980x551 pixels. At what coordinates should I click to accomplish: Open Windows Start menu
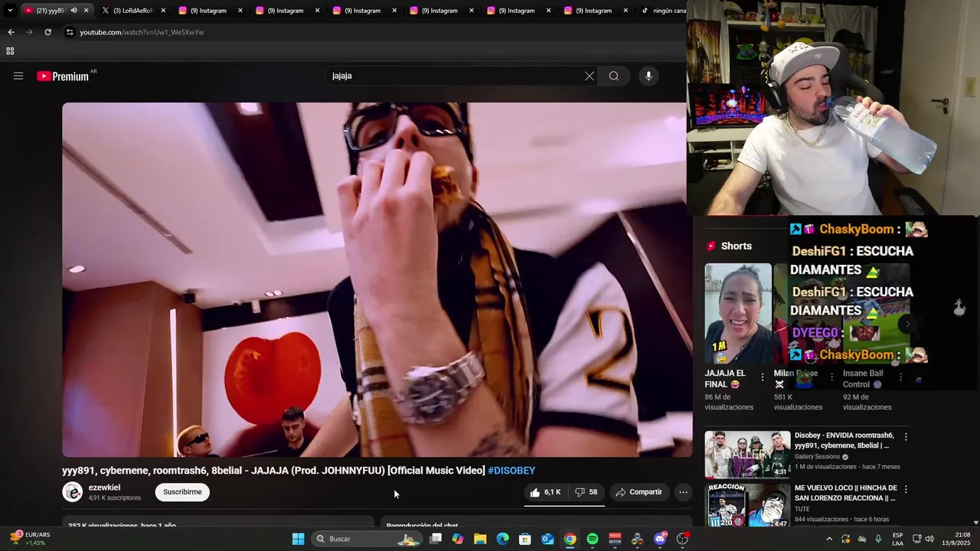(x=298, y=539)
